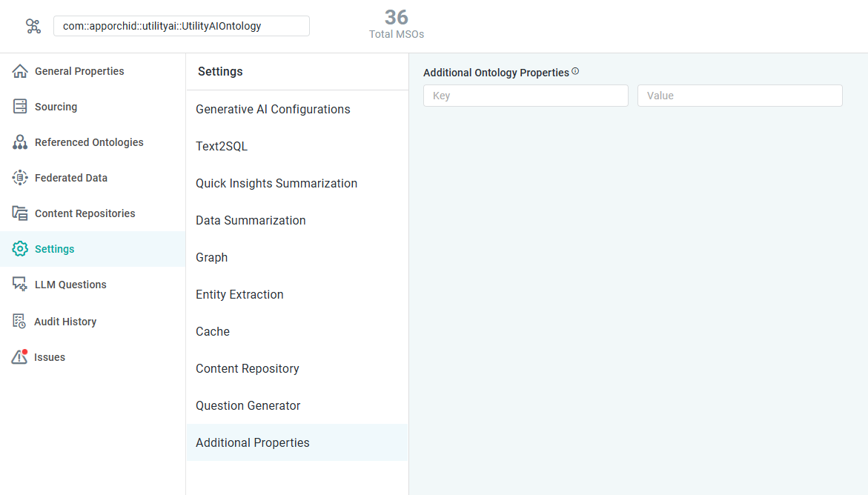Click the Value input field
868x495 pixels.
(740, 96)
